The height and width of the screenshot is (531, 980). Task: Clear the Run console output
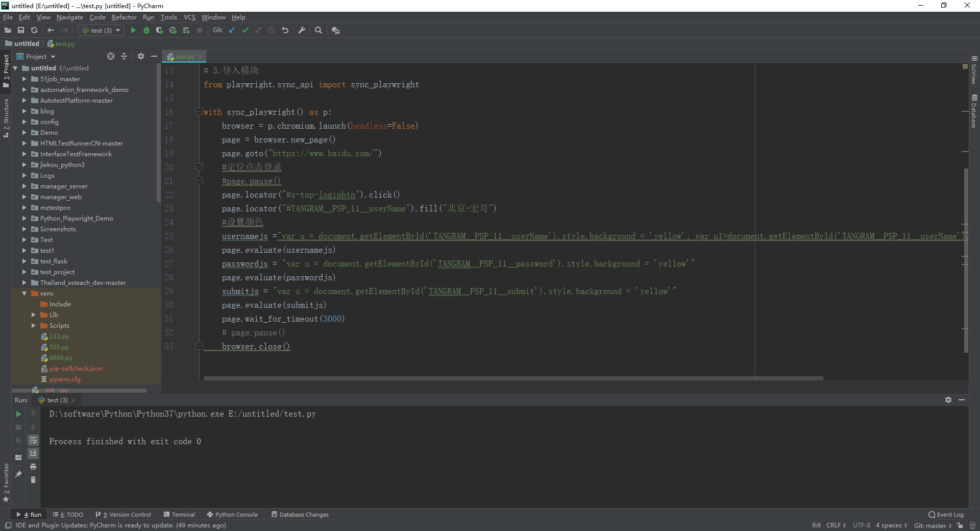pos(34,480)
